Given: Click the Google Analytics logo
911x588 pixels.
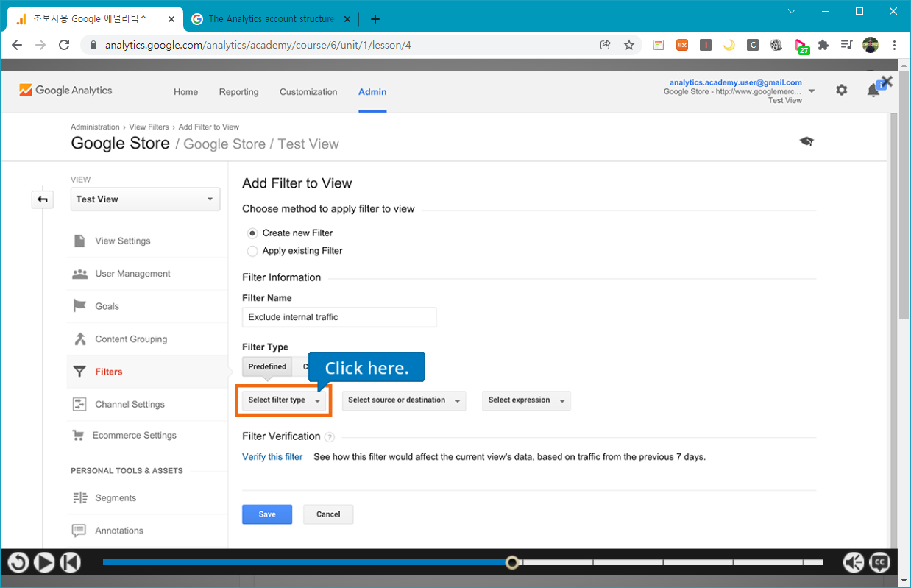Looking at the screenshot, I should (65, 91).
